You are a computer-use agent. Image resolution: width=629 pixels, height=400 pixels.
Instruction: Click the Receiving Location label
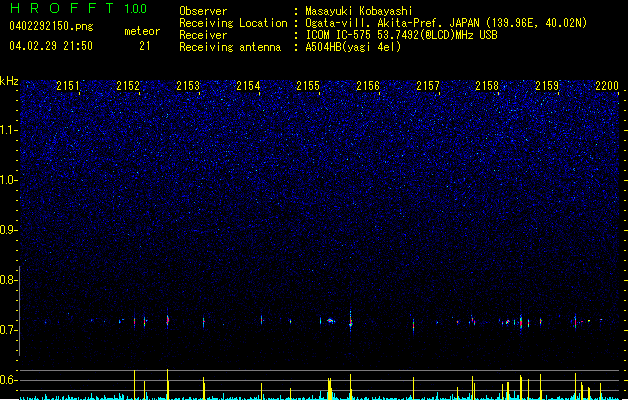coord(233,23)
